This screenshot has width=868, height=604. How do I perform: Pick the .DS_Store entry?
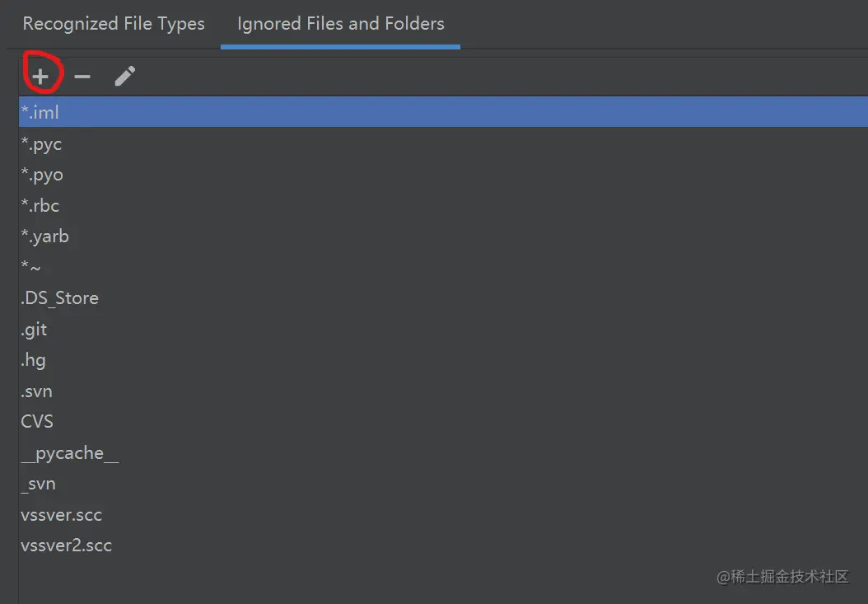[x=443, y=298]
